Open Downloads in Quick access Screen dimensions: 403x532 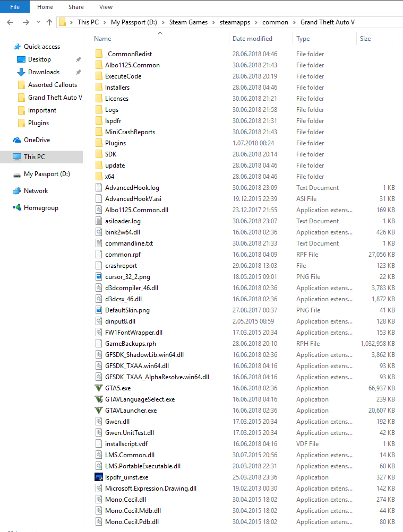(x=44, y=72)
